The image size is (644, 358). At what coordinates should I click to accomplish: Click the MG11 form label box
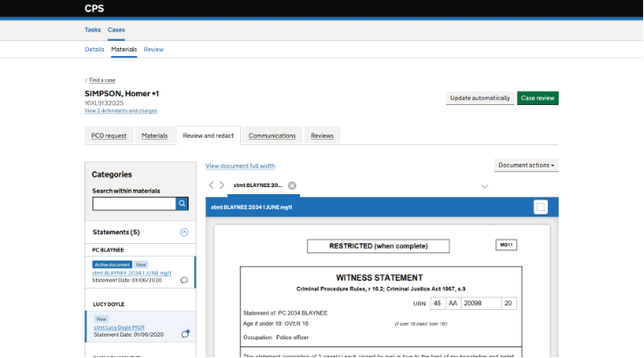tap(506, 245)
